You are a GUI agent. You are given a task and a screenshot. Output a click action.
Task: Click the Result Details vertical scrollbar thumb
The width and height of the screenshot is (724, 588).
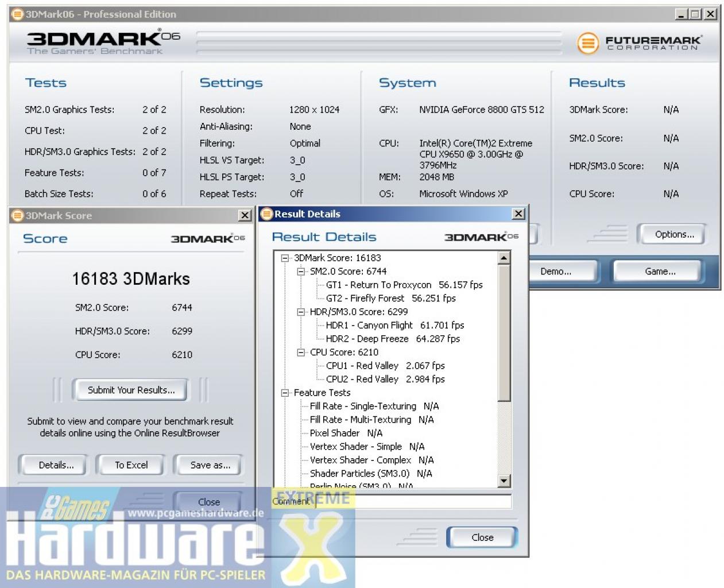pos(504,333)
